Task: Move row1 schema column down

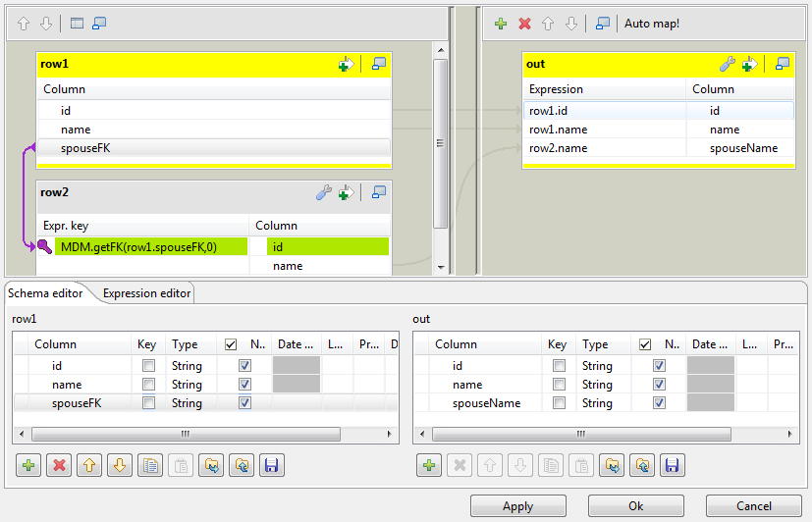Action: (120, 465)
